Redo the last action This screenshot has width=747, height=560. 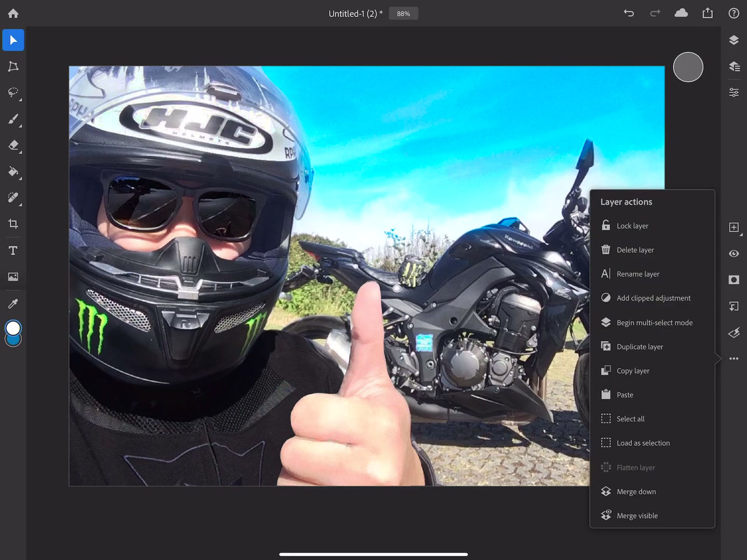(x=655, y=13)
